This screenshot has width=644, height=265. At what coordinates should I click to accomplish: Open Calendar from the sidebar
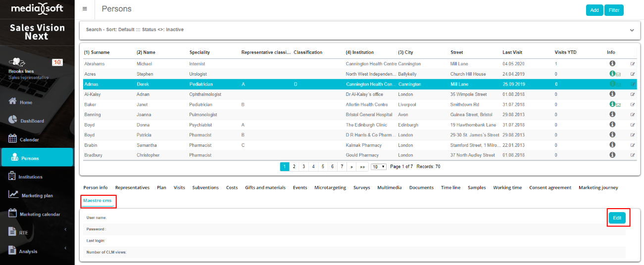[x=29, y=139]
